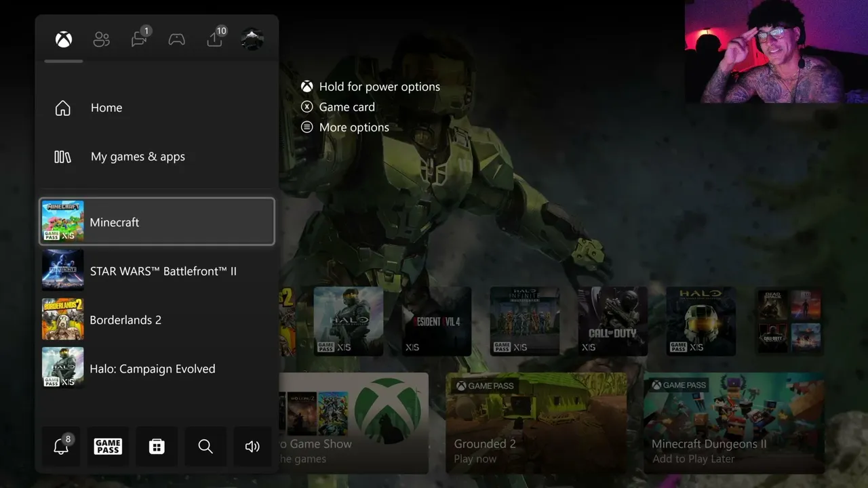Select the Halo helmet game tile

tap(701, 321)
